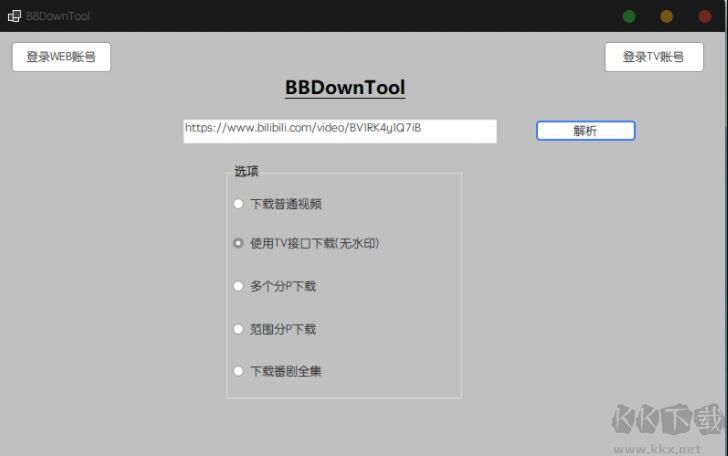The width and height of the screenshot is (728, 456).
Task: Click the BBDownTool title bar text
Action: coord(58,16)
